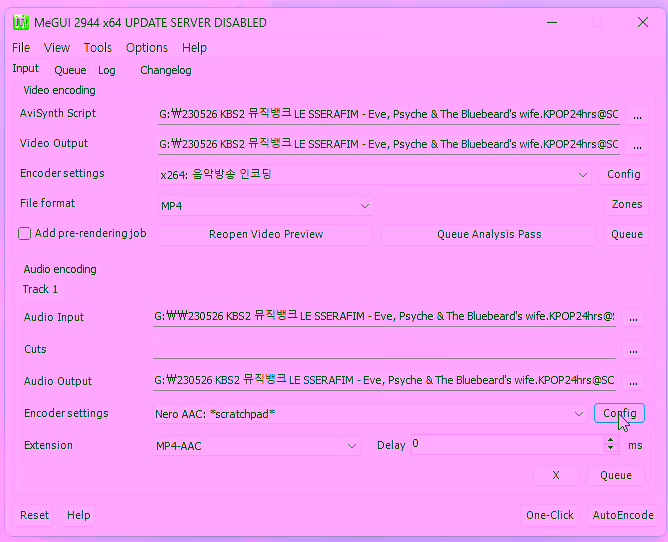Viewport: 668px width, 542px height.
Task: Open the Zones button
Action: pyautogui.click(x=626, y=205)
